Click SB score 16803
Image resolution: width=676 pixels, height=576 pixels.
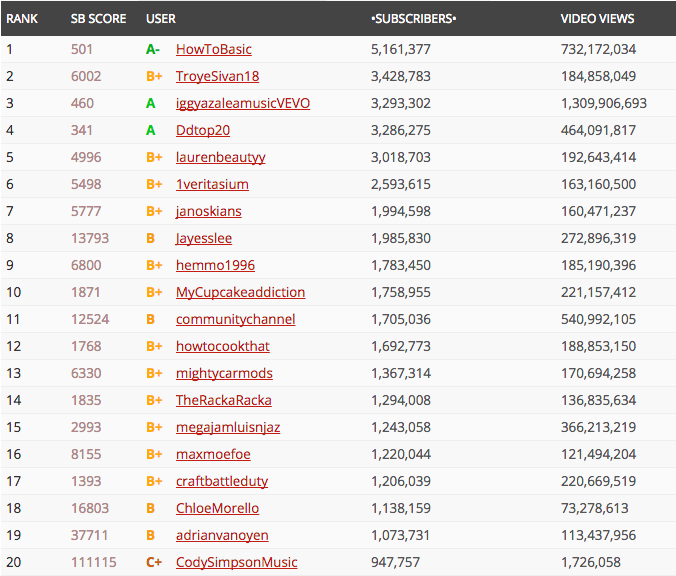[90, 508]
